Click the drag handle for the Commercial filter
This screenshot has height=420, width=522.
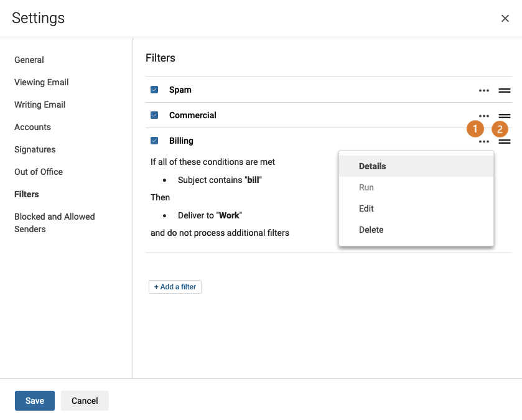click(x=505, y=116)
